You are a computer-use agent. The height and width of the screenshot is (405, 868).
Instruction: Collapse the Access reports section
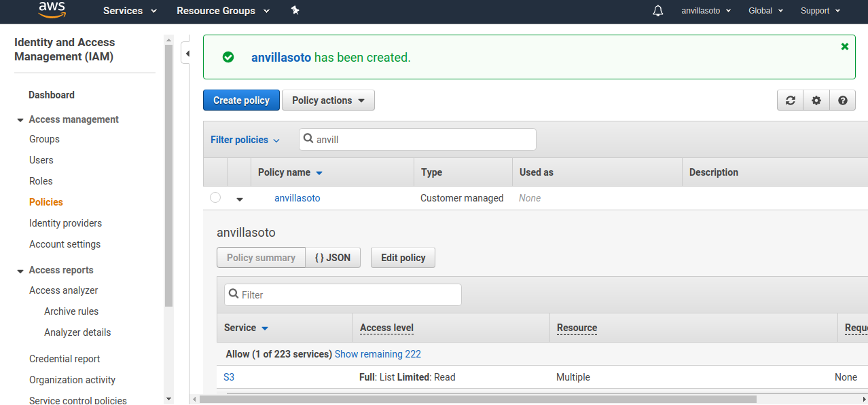20,271
